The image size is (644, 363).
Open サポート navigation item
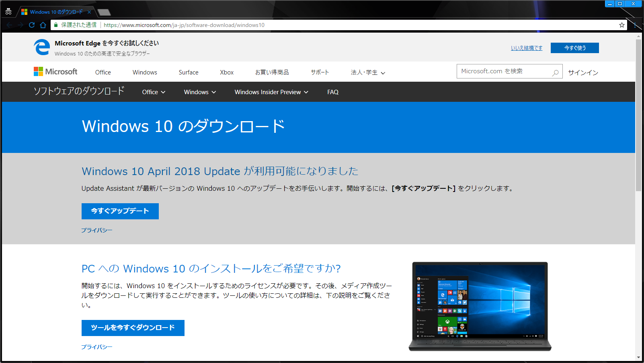coord(320,72)
